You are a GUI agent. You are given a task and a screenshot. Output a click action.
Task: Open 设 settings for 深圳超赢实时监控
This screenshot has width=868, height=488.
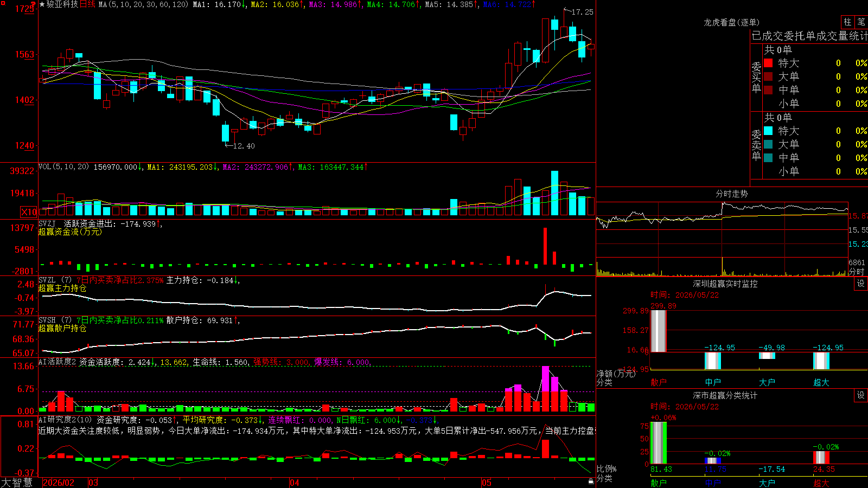861,284
